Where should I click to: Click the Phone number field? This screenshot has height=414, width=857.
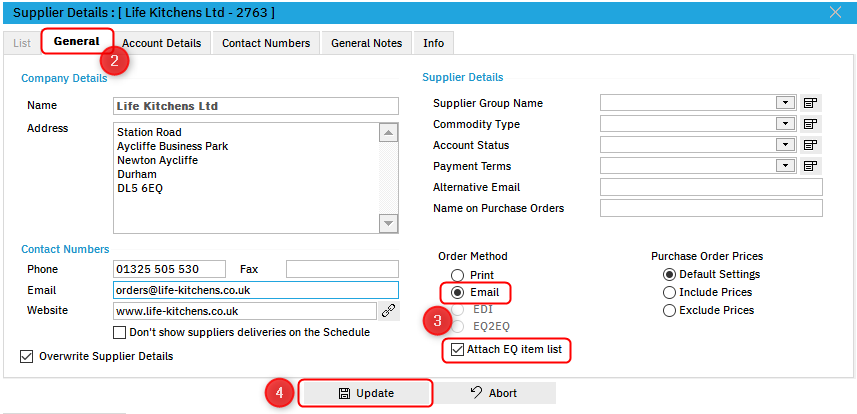[x=169, y=269]
